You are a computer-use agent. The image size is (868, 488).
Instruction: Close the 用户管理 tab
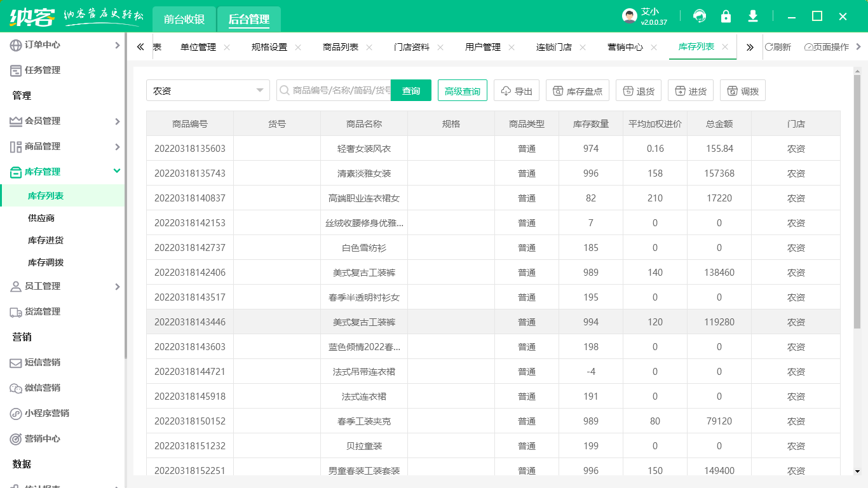pyautogui.click(x=512, y=47)
